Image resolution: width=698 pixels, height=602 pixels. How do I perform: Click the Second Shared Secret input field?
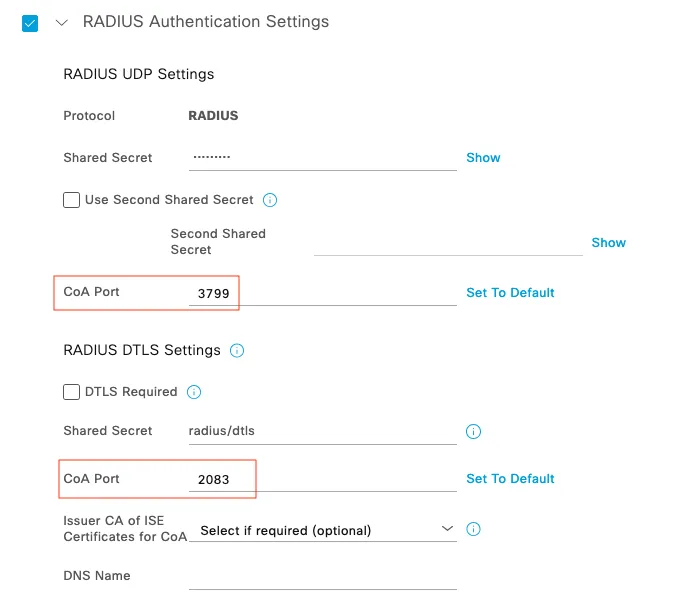coord(448,244)
